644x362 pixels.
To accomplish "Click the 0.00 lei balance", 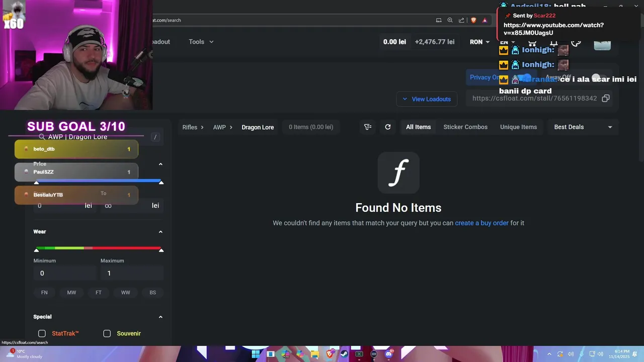I will pyautogui.click(x=394, y=42).
